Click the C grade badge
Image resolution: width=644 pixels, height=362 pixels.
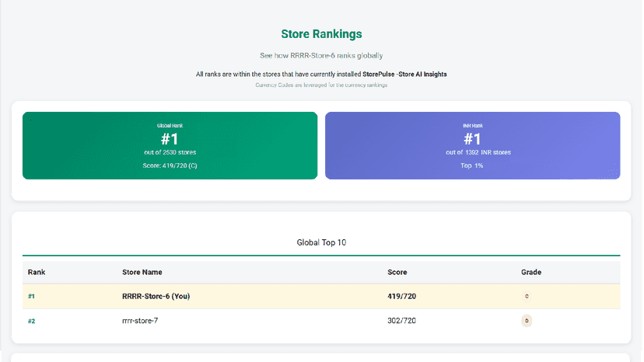(x=527, y=296)
